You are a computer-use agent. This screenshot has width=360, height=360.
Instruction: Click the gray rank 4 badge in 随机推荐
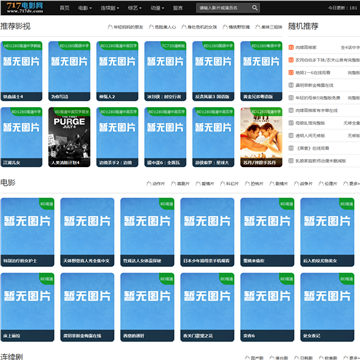point(291,85)
